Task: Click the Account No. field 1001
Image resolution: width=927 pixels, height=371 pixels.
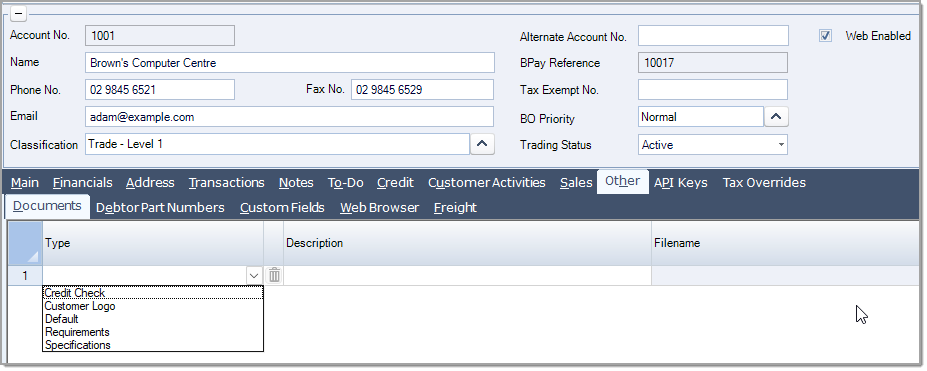Action: pos(160,35)
